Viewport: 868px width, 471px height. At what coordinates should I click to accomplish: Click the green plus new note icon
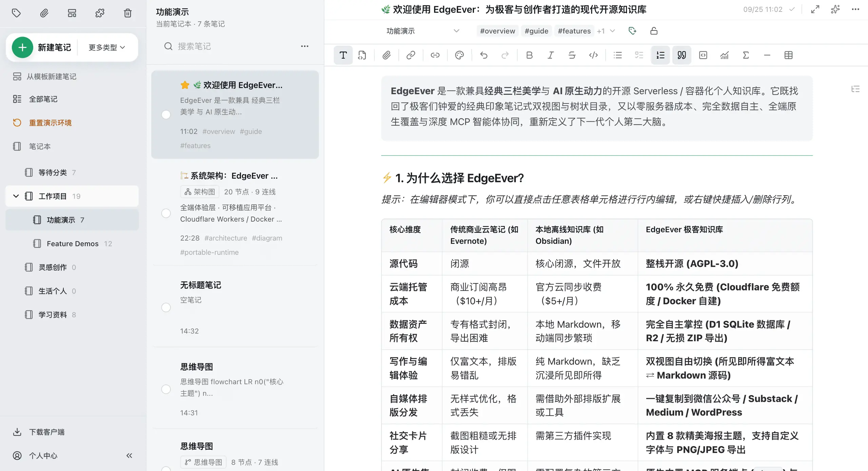pos(22,47)
